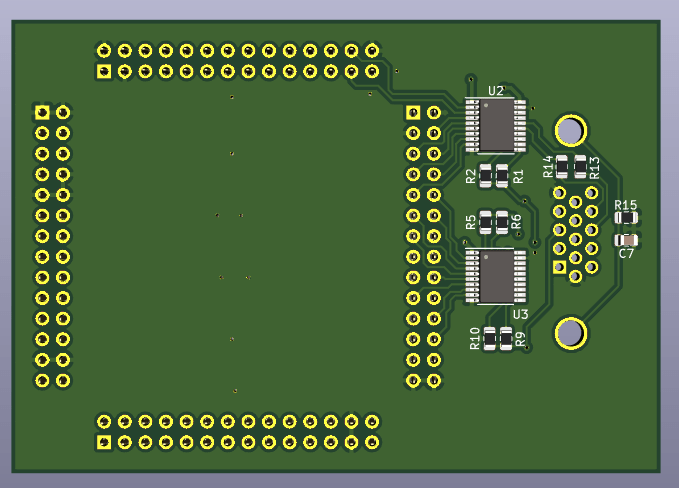Pick the R6 resistor component
The image size is (679, 488).
[x=503, y=221]
